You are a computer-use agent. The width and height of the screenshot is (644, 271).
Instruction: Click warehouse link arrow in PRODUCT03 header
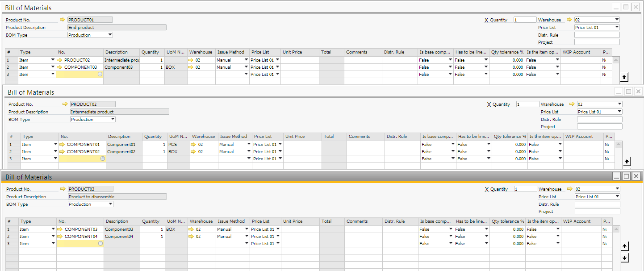tap(569, 189)
